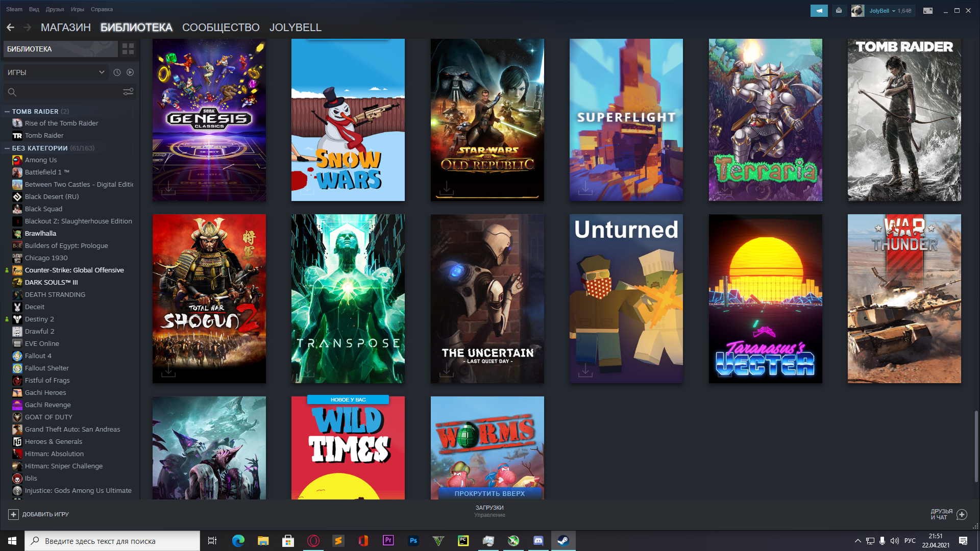This screenshot has height=551, width=980.
Task: Go to СООБЩЕСТВО tab
Action: (x=221, y=28)
